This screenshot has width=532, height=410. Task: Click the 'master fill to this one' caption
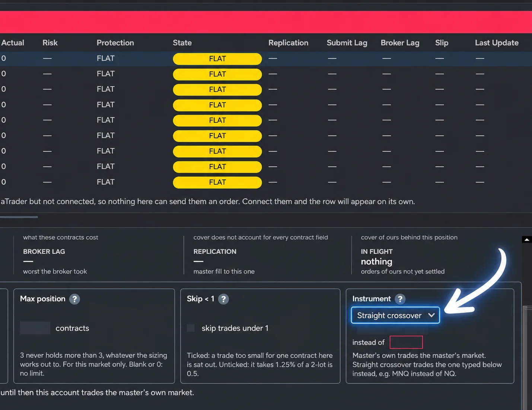[x=224, y=271]
